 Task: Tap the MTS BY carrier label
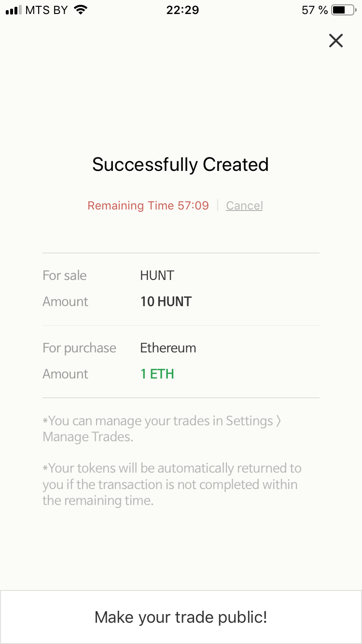click(46, 10)
